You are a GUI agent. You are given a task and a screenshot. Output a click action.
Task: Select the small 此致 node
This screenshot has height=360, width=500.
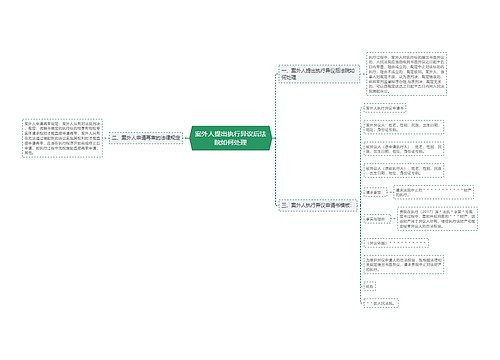pos(370,286)
